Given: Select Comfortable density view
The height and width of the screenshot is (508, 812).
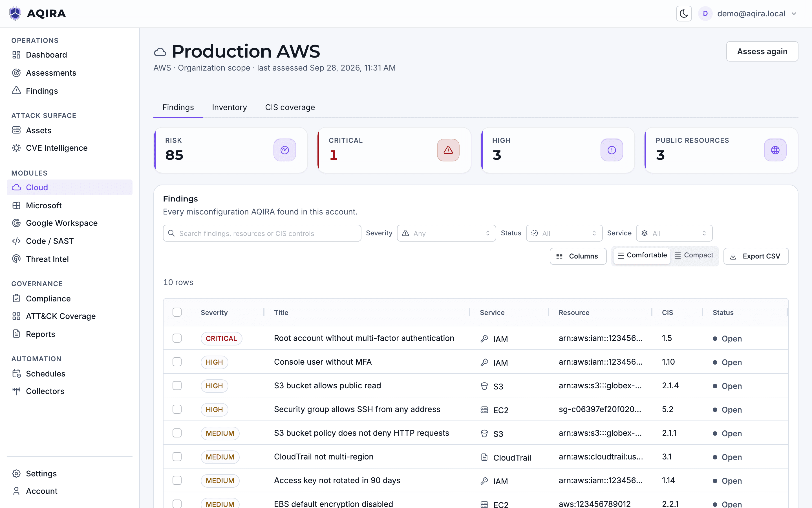Looking at the screenshot, I should (642, 255).
